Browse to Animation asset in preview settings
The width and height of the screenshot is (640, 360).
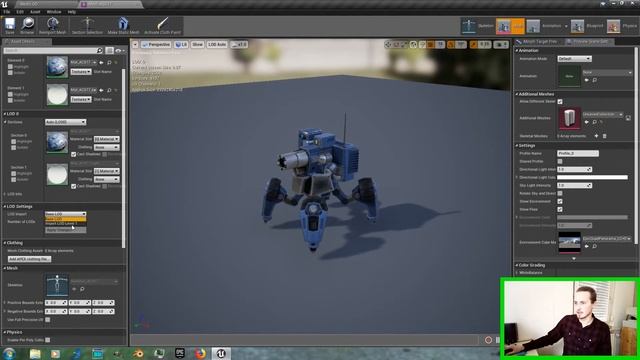pyautogui.click(x=595, y=80)
